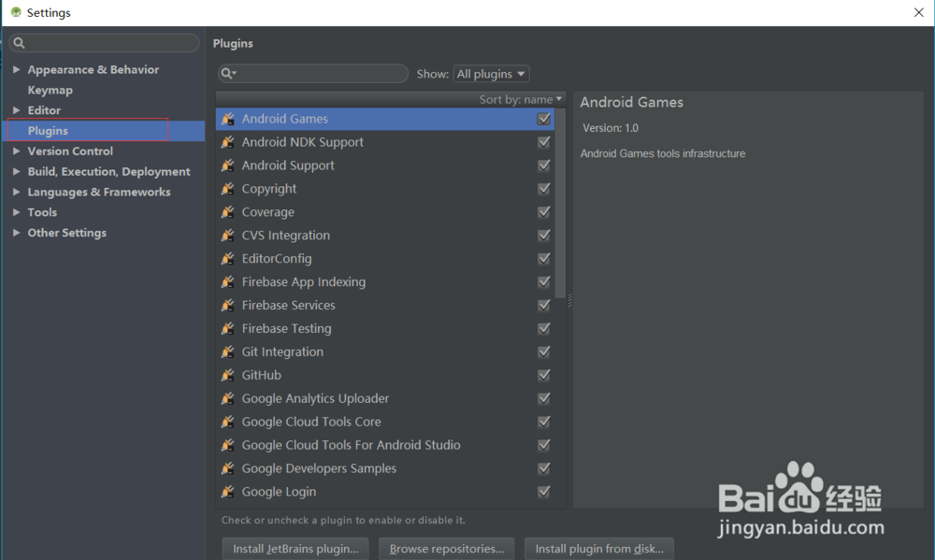Image resolution: width=935 pixels, height=560 pixels.
Task: Uncheck the Copyright plugin checkbox
Action: [x=544, y=189]
